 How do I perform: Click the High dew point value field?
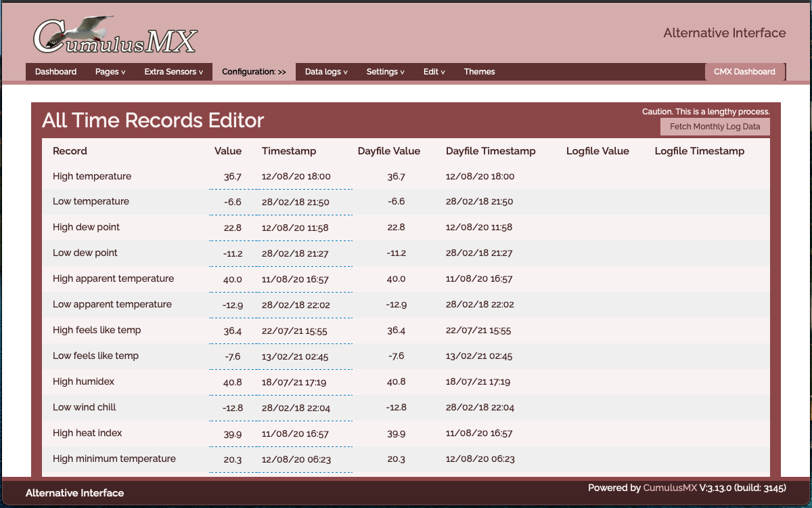(x=232, y=228)
